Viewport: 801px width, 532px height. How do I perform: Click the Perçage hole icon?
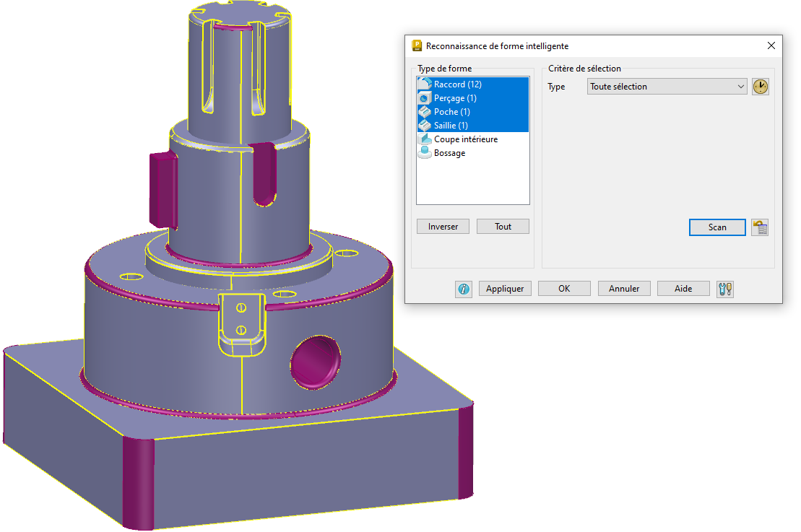[425, 98]
